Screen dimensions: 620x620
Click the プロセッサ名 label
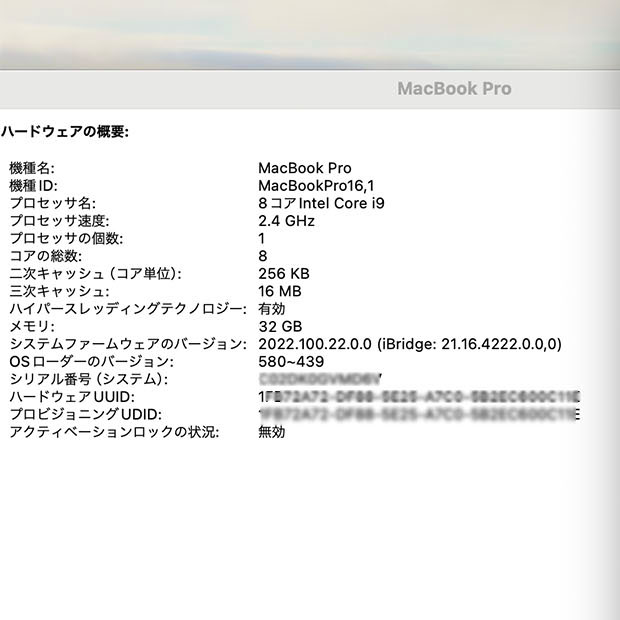(53, 203)
